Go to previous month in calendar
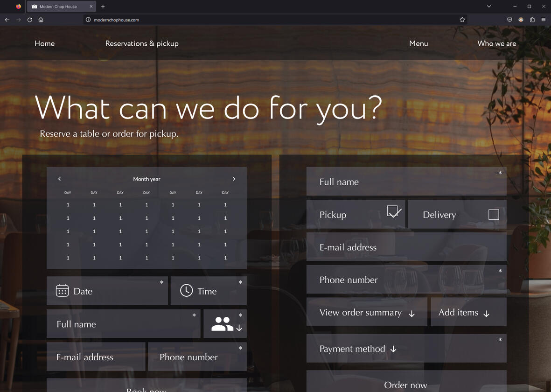Image resolution: width=551 pixels, height=392 pixels. click(x=59, y=179)
